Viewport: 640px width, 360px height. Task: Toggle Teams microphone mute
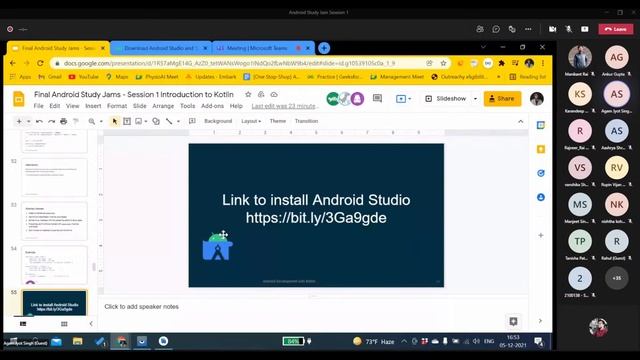(569, 29)
